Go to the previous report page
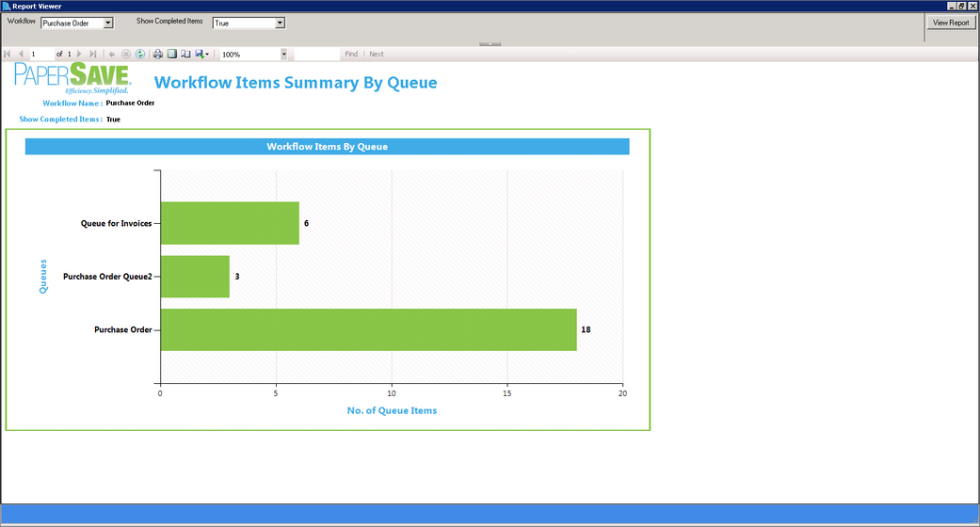 pos(21,55)
